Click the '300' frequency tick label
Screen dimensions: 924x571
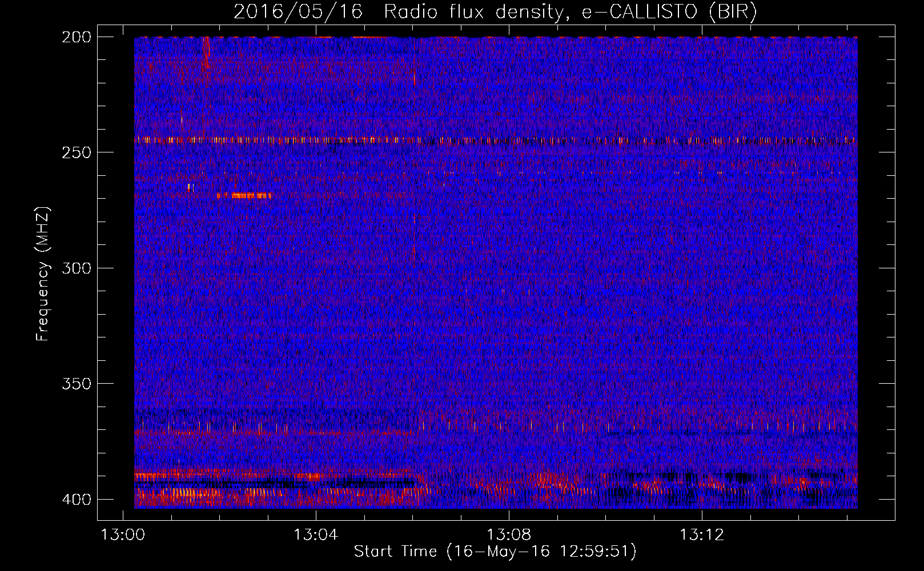click(77, 268)
